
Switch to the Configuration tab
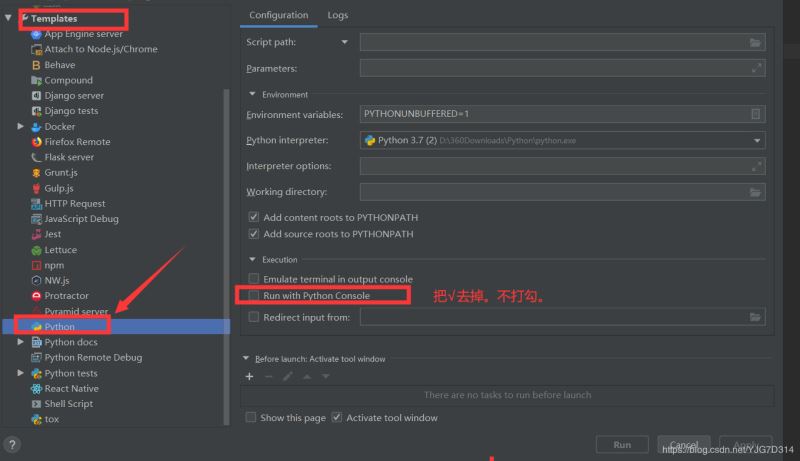click(x=279, y=15)
